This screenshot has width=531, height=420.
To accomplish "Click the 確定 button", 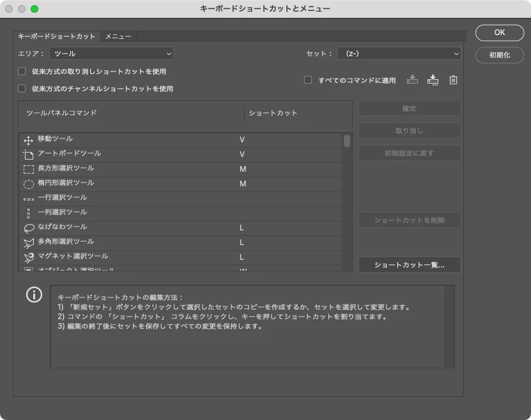I will point(409,109).
